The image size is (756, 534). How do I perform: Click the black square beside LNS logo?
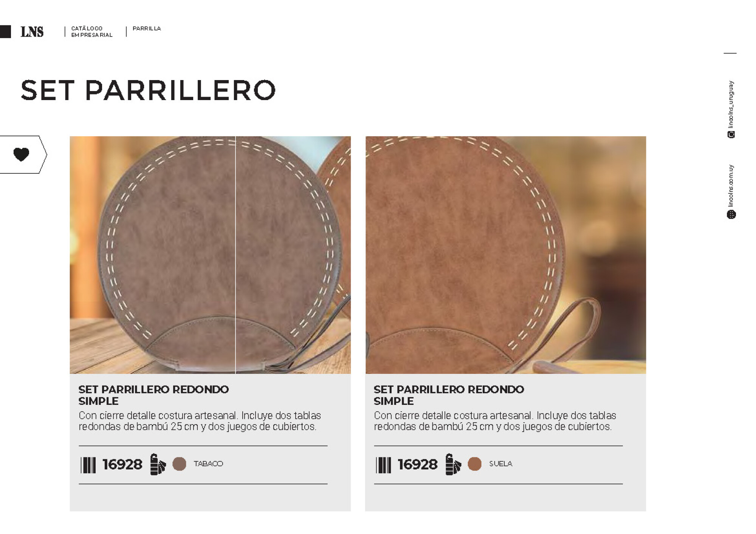click(x=5, y=32)
